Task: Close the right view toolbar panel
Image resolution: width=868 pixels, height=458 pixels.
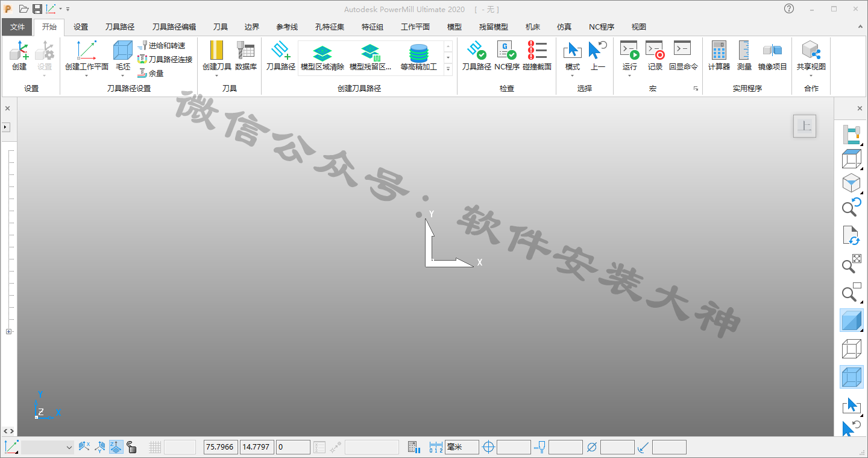Action: pyautogui.click(x=860, y=109)
